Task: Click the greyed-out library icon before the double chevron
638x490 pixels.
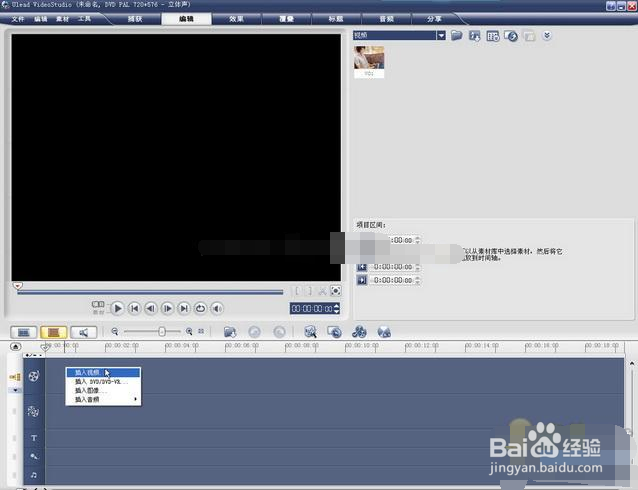Action: [529, 36]
